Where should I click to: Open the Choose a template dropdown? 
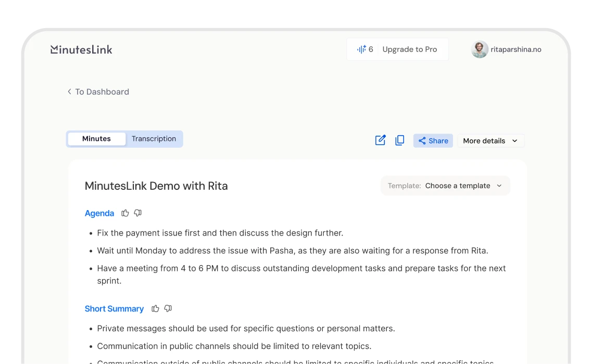(x=445, y=186)
